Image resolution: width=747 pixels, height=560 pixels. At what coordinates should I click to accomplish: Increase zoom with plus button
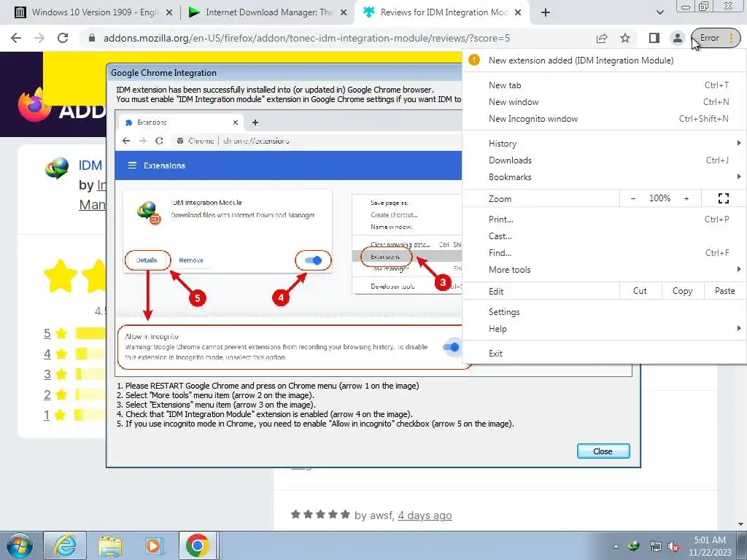coord(686,198)
